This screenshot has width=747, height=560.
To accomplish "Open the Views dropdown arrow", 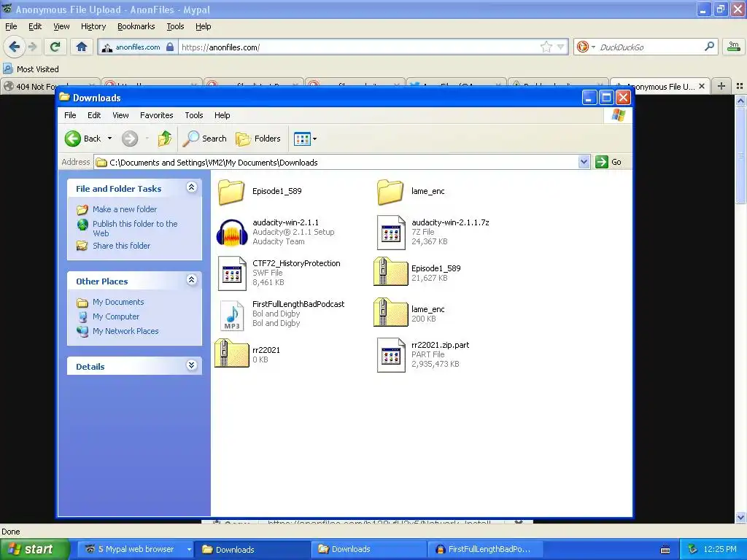I will pos(314,139).
